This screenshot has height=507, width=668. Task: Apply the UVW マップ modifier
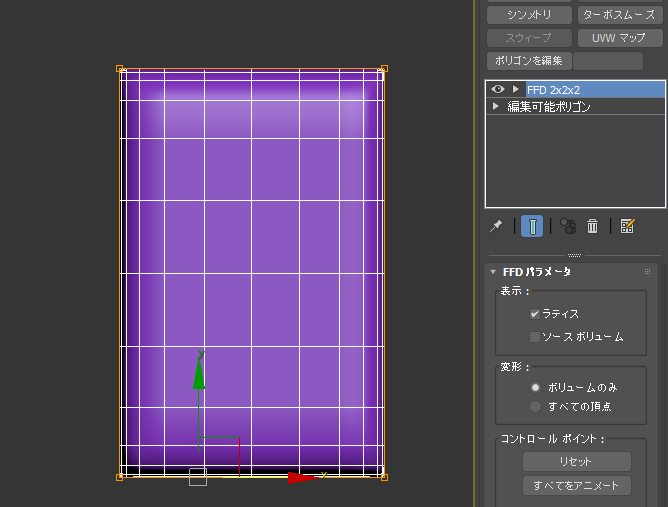coord(620,38)
